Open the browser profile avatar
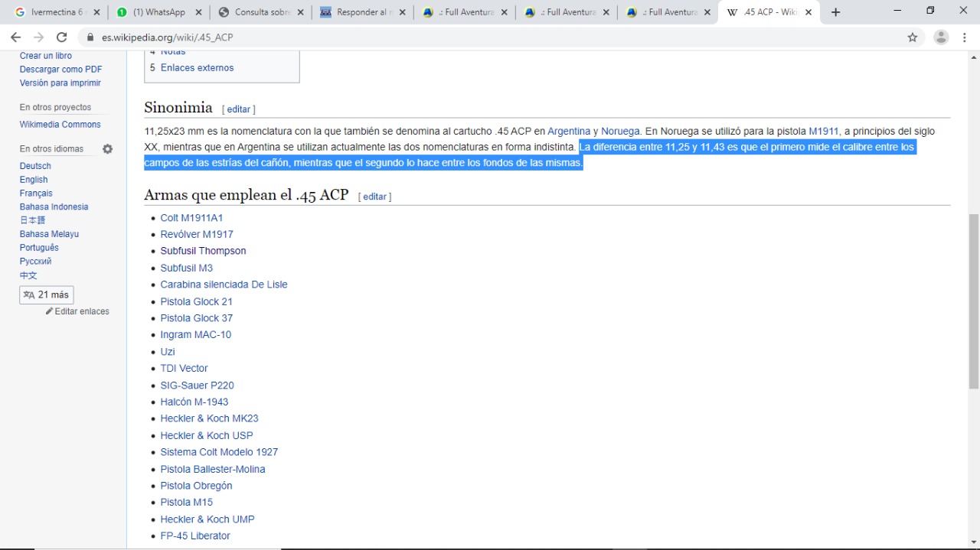The height and width of the screenshot is (550, 980). (941, 37)
